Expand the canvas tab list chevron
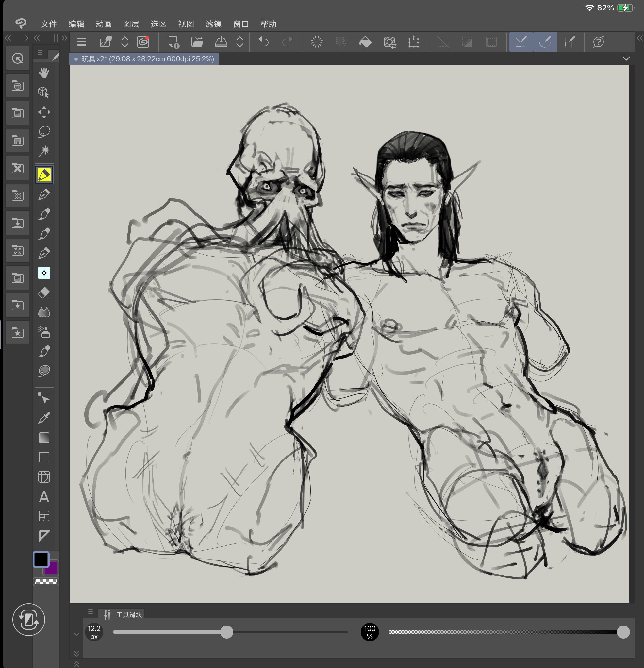Image resolution: width=644 pixels, height=668 pixels. 626,58
